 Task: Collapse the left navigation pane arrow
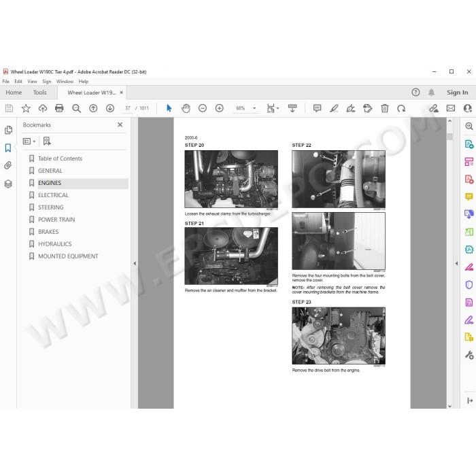(135, 264)
